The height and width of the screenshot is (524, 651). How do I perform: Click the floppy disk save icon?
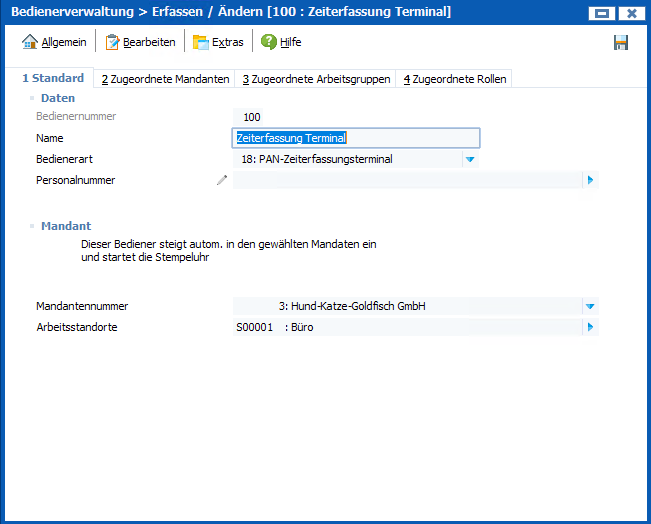(x=621, y=42)
